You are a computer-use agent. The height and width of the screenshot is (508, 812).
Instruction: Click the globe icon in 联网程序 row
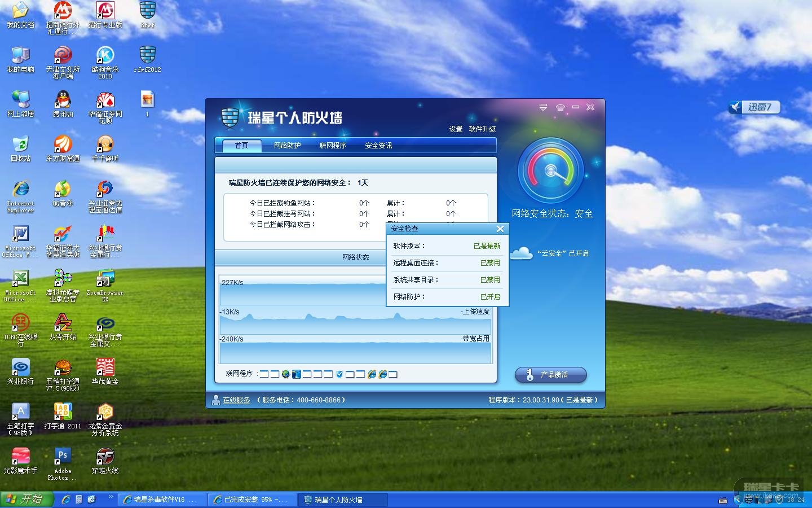286,374
